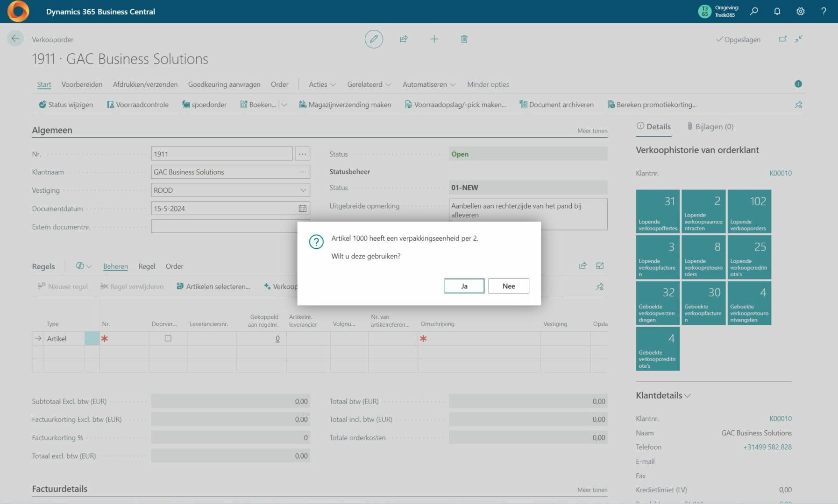
Task: Open the notifications bell icon
Action: click(777, 11)
